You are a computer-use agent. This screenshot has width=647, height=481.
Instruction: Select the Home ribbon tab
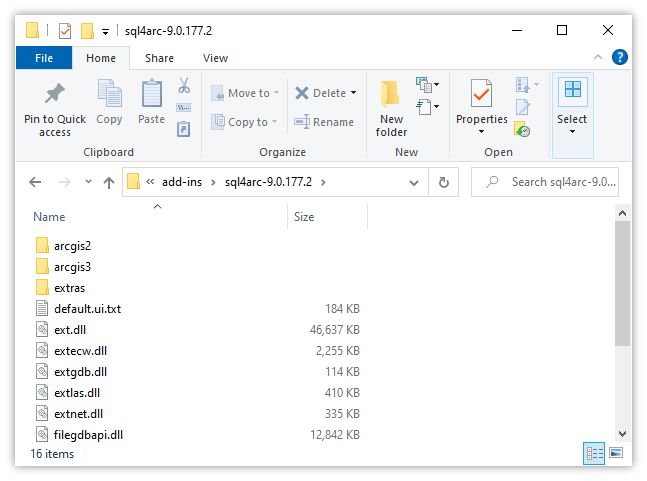pyautogui.click(x=101, y=58)
